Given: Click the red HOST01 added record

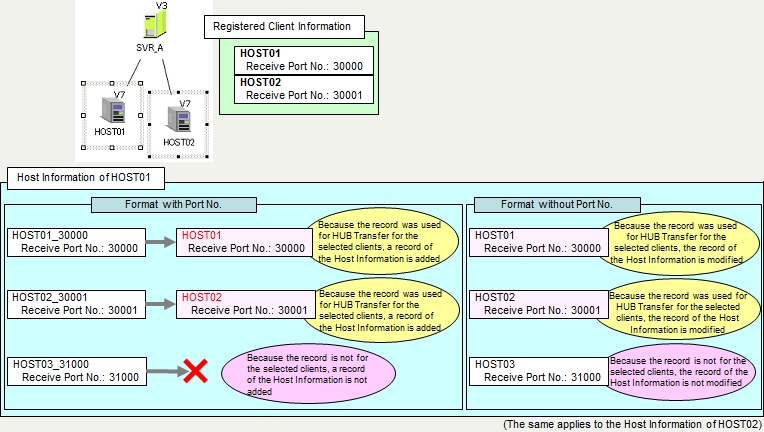Looking at the screenshot, I should (x=245, y=242).
